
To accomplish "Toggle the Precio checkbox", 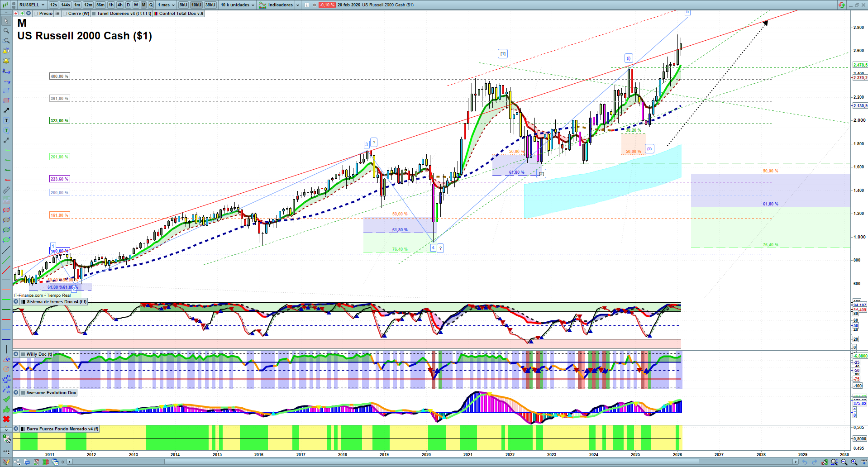I will [36, 14].
